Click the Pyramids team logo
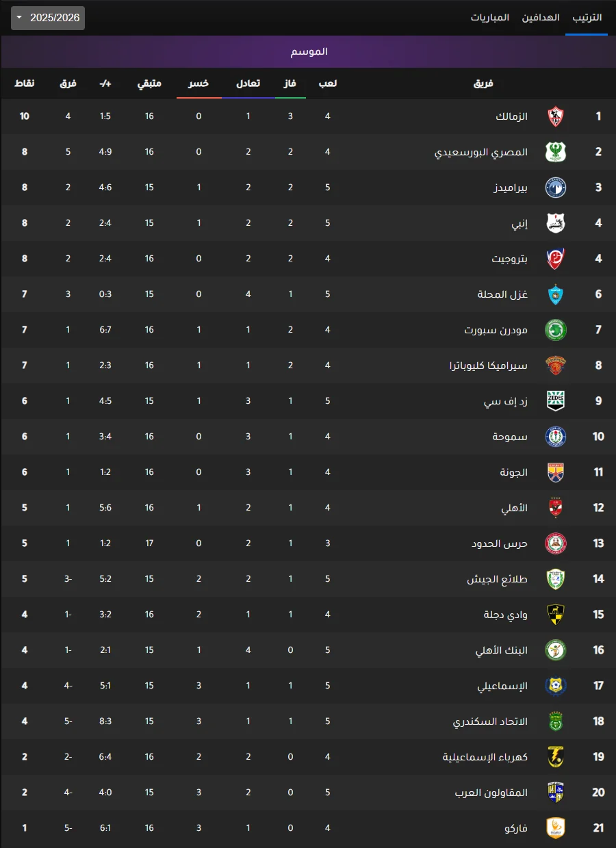 point(555,188)
